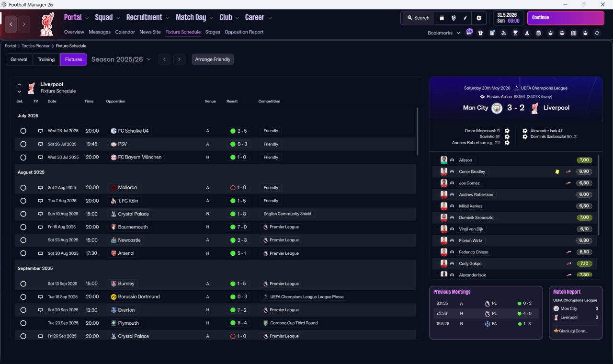The height and width of the screenshot is (364, 613).
Task: Click TV icon for FC Schalke 04 fixture
Action: coord(41,131)
